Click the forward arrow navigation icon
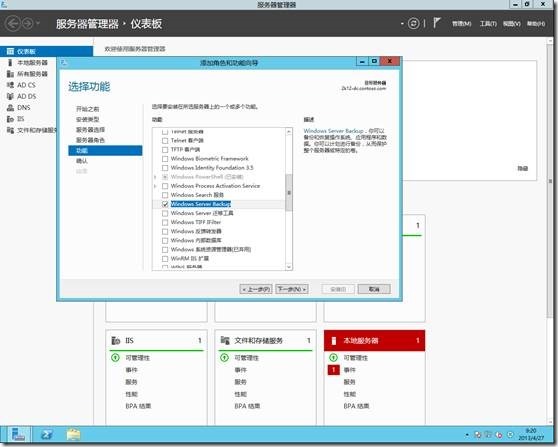 [28, 24]
